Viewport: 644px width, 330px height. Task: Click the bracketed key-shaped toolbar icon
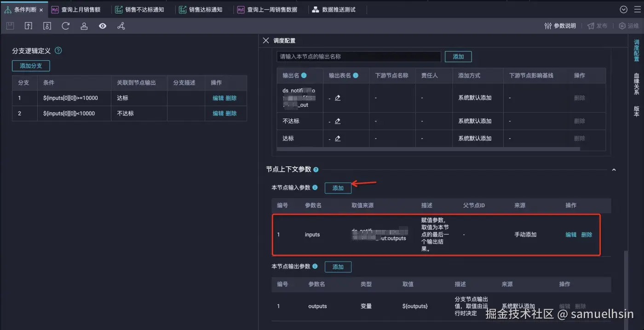point(47,26)
